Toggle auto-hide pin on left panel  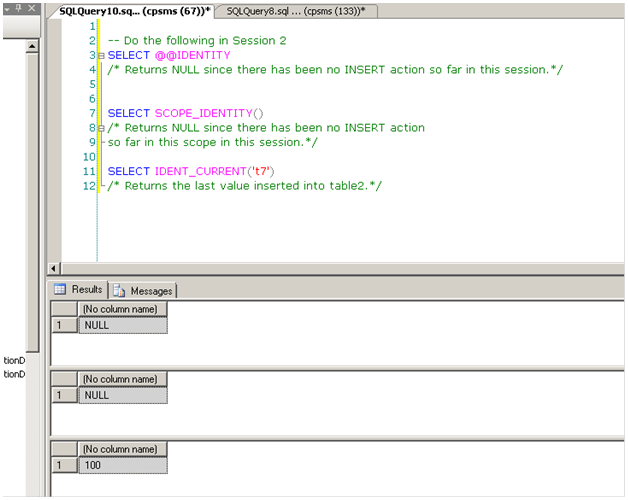(x=18, y=8)
